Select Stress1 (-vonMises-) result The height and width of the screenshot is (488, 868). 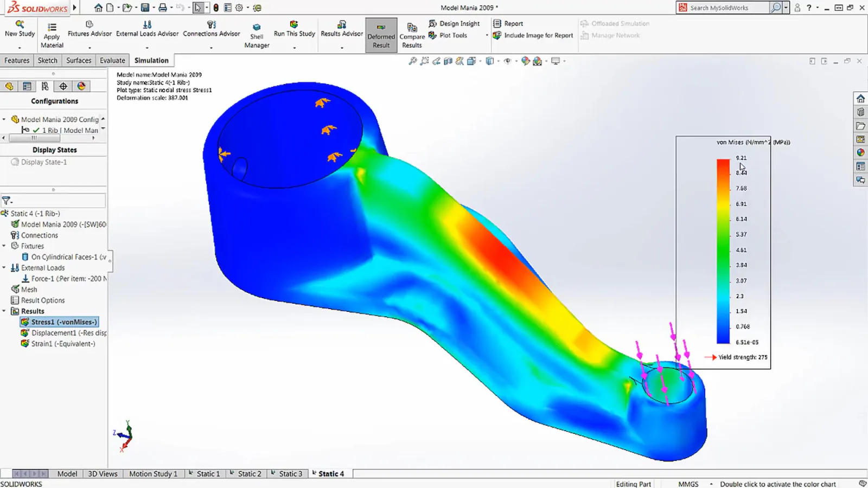(59, 322)
